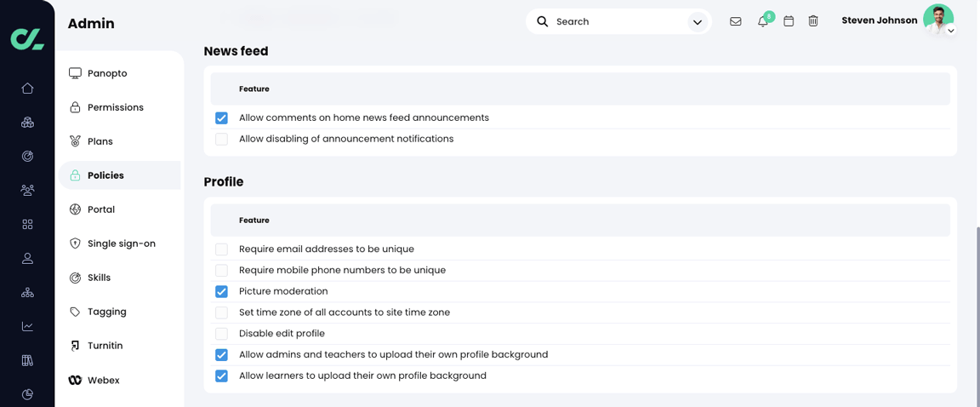This screenshot has width=980, height=407.
Task: Open the calendar icon in header
Action: pos(789,21)
